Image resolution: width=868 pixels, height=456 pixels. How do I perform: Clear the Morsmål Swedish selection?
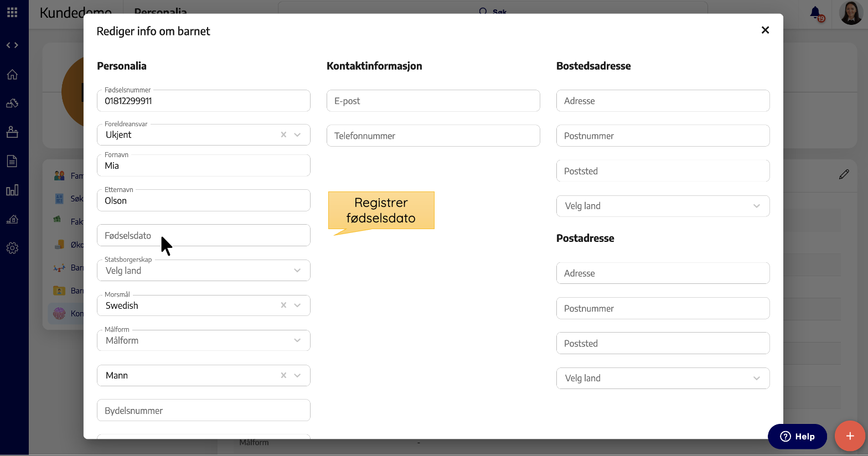pyautogui.click(x=283, y=305)
